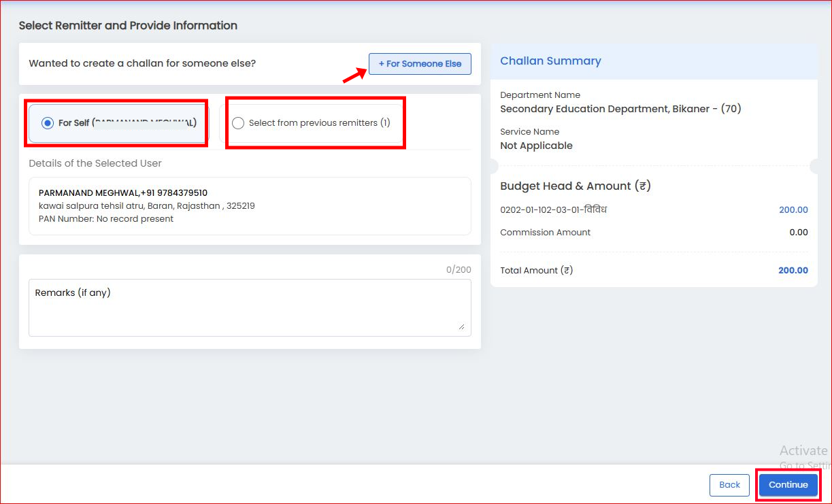Click the 'Select Remitter and Provide Information' heading
This screenshot has width=832, height=504.
128,26
